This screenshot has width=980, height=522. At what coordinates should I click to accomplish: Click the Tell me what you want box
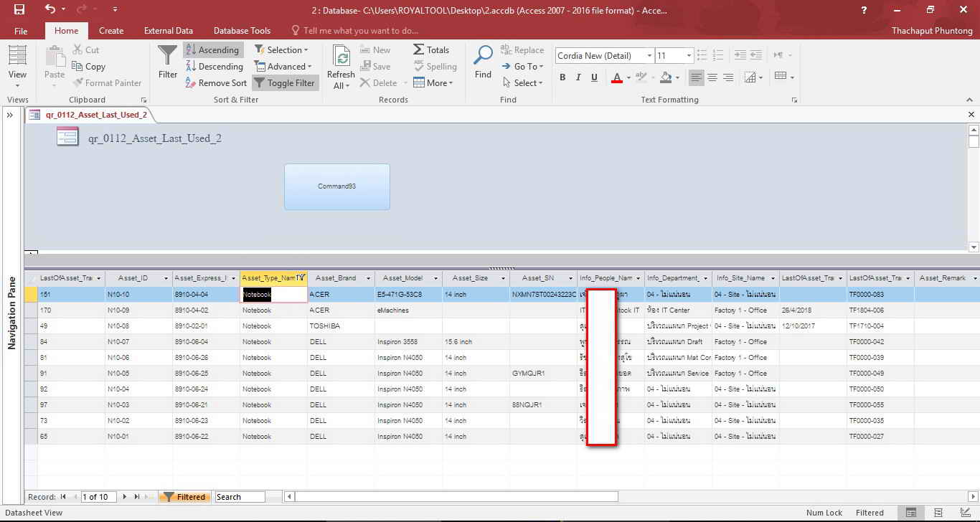coord(354,31)
